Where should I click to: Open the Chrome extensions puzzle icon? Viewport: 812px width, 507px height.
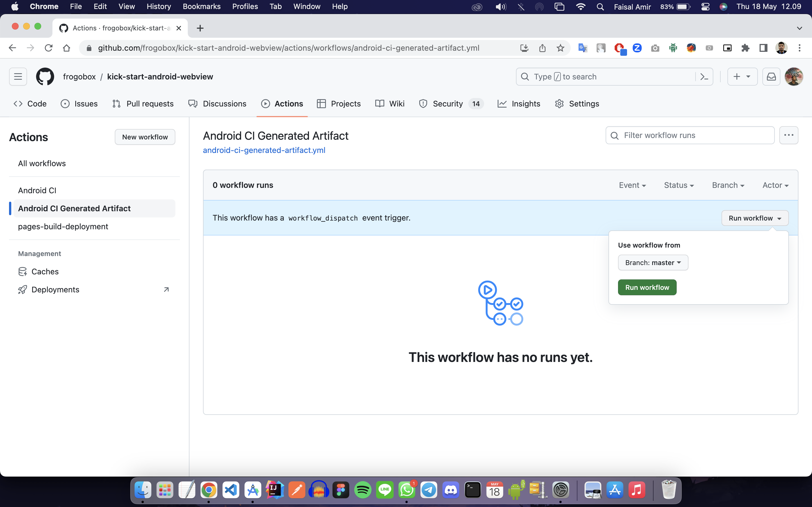[745, 48]
